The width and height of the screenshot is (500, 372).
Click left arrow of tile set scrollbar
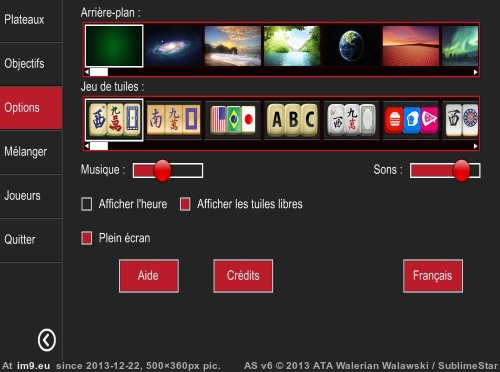[87, 146]
